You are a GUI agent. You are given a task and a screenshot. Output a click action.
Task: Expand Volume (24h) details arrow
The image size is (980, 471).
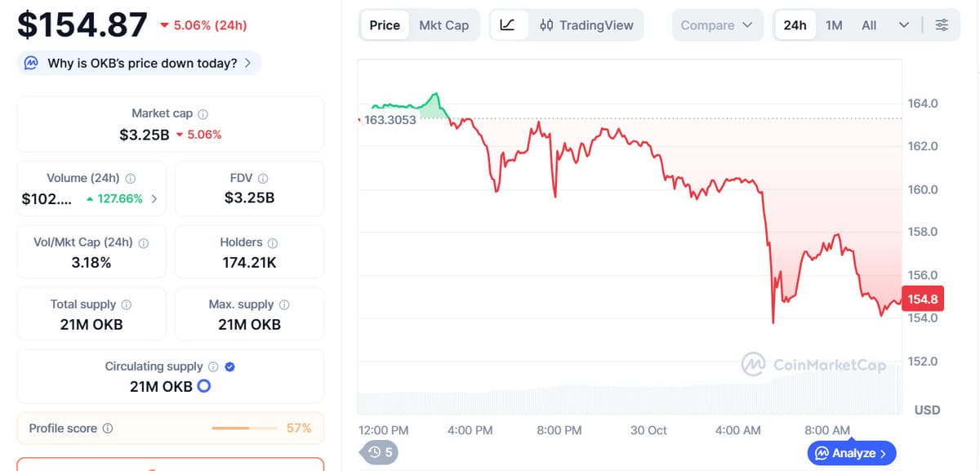click(x=154, y=198)
